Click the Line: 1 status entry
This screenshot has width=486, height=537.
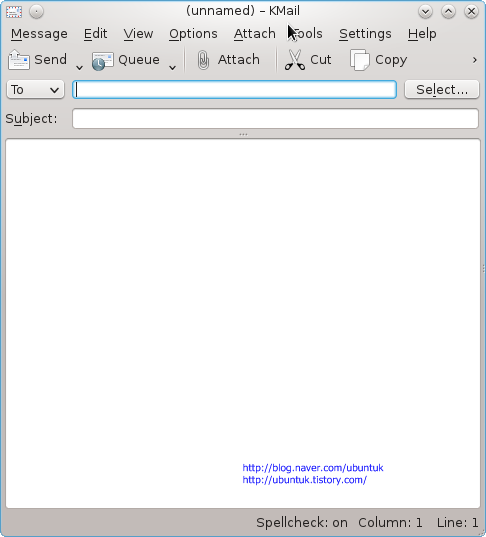point(457,523)
